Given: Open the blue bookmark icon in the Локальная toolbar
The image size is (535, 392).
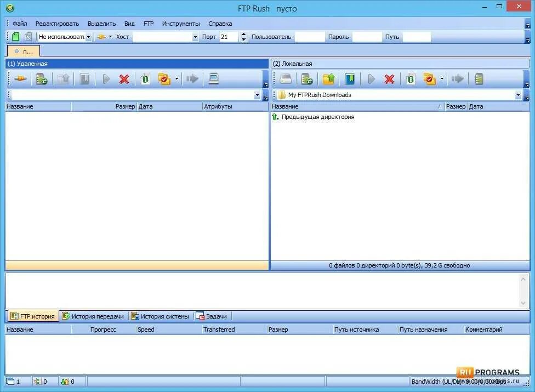Looking at the screenshot, I should point(350,79).
